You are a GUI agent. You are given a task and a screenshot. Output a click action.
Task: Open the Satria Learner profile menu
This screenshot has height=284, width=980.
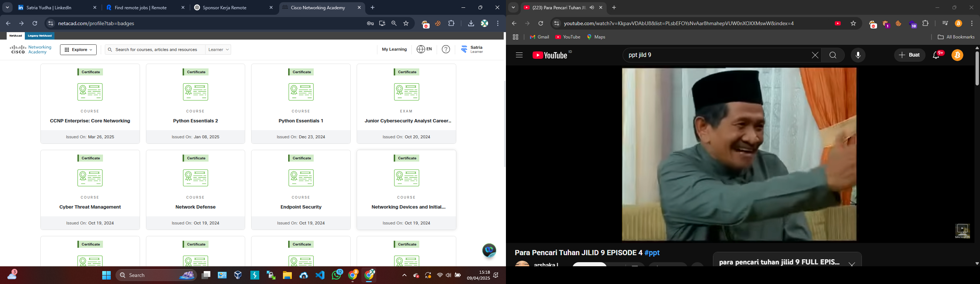(472, 49)
